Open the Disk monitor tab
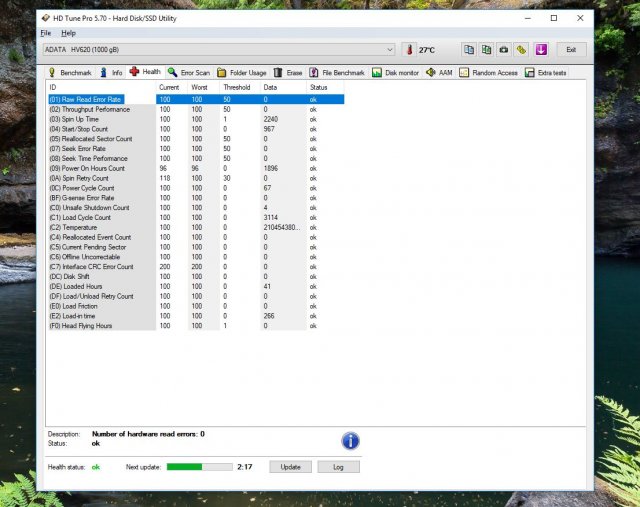 [x=396, y=73]
